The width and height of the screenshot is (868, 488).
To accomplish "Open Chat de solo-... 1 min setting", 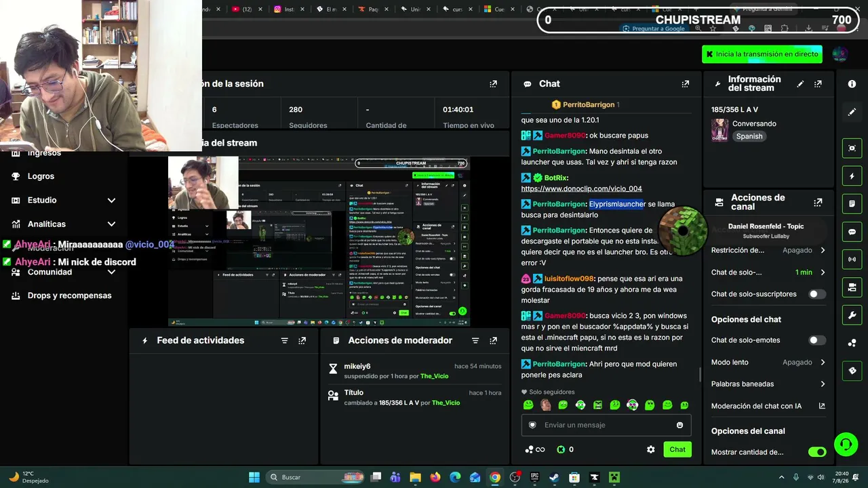I will click(768, 272).
